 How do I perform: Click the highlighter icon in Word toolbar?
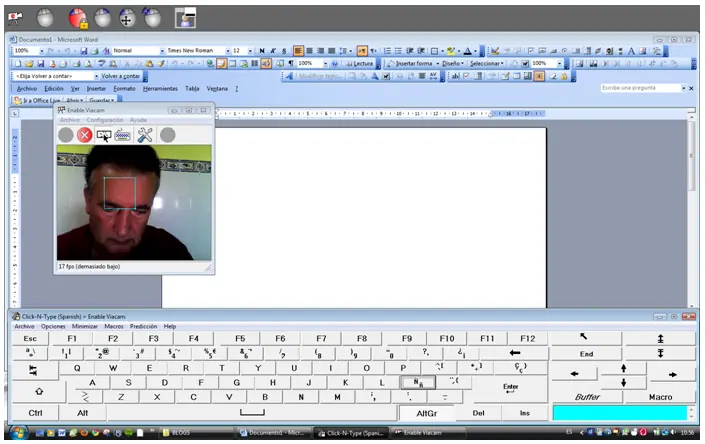coord(451,51)
